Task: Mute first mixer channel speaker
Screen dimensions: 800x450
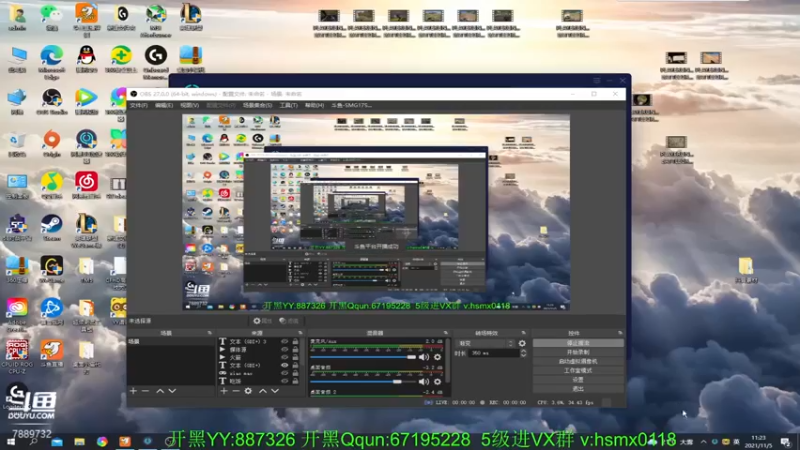Action: pos(424,357)
